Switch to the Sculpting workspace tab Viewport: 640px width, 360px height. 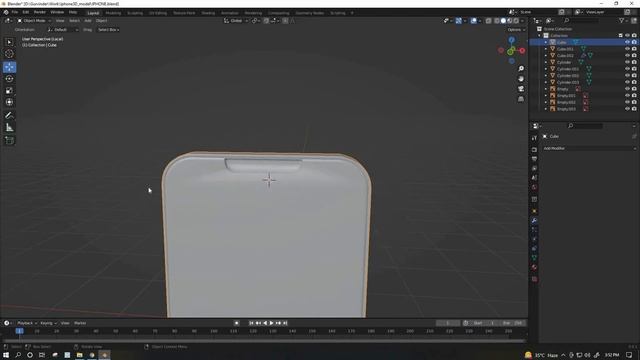coord(135,13)
